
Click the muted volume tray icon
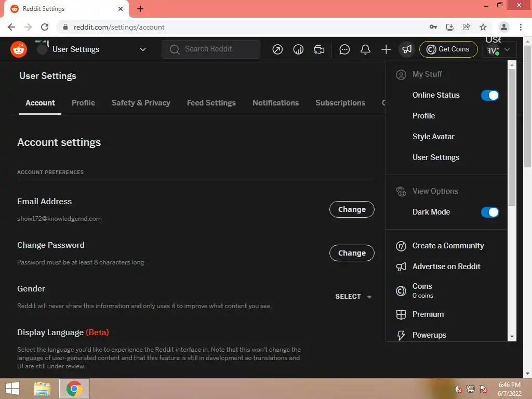(x=458, y=390)
